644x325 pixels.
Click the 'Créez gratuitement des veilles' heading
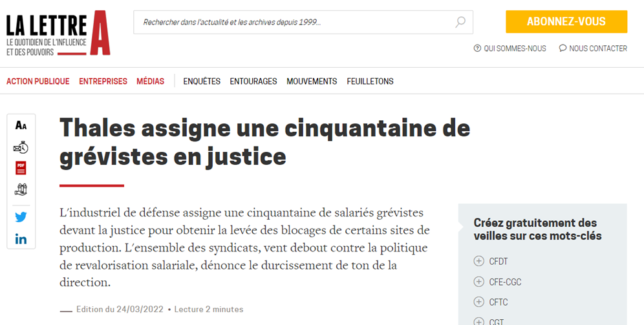click(537, 229)
